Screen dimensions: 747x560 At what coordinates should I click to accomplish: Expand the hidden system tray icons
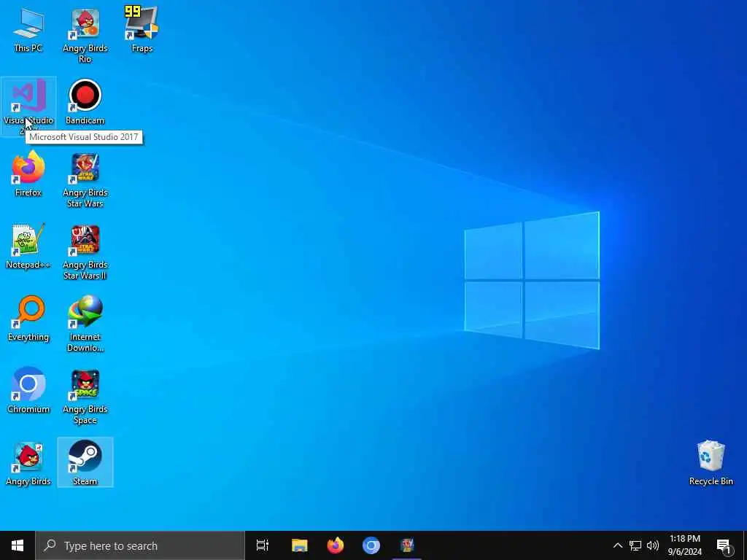click(x=617, y=545)
